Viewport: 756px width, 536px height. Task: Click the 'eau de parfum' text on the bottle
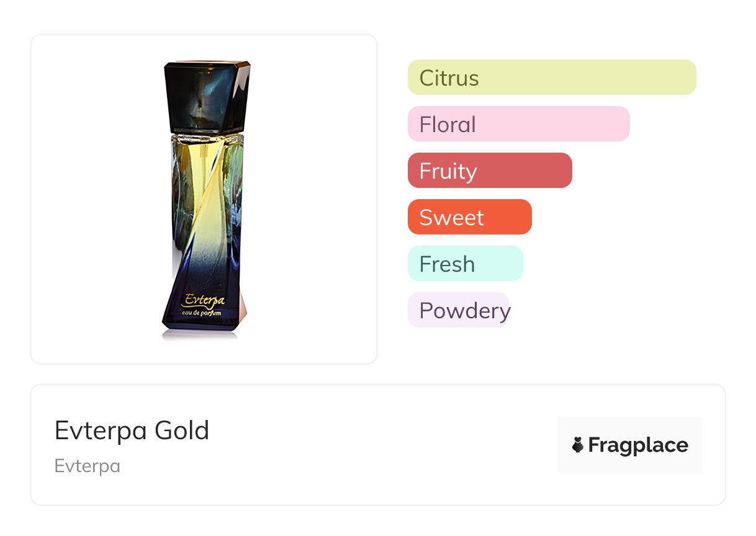click(x=204, y=315)
